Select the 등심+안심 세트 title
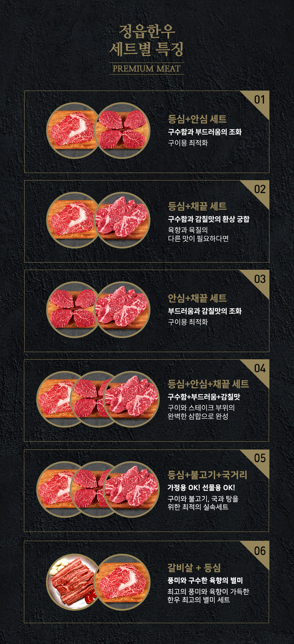The height and width of the screenshot is (644, 294). pyautogui.click(x=197, y=119)
